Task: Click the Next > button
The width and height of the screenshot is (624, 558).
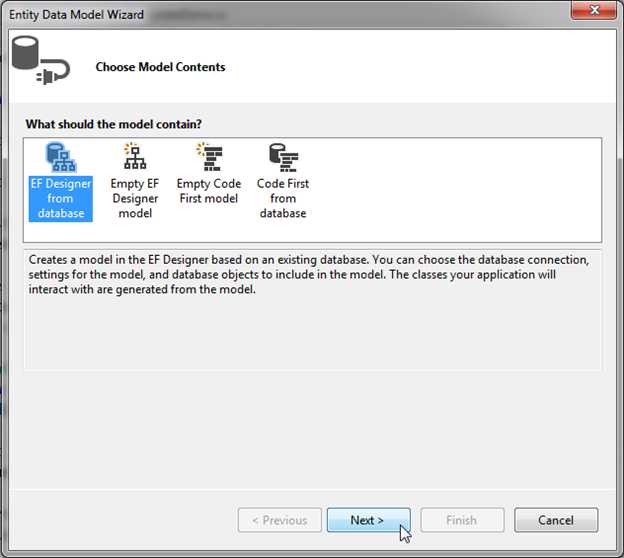Action: [369, 520]
